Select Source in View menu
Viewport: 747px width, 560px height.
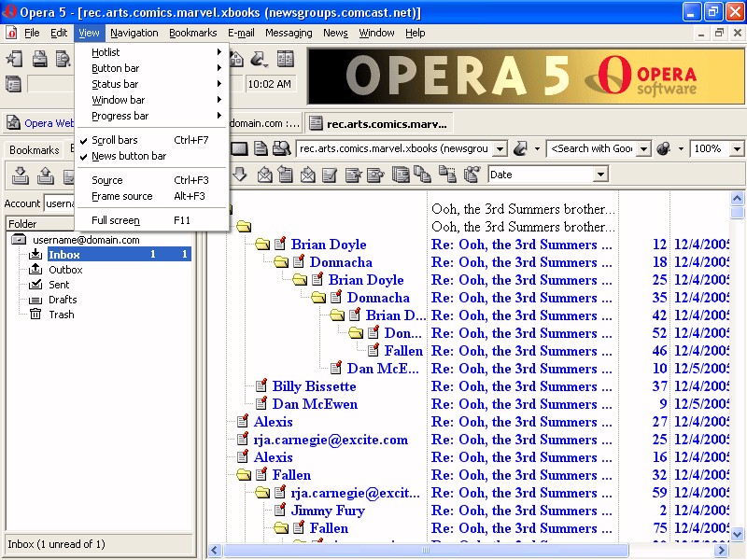tap(152, 180)
